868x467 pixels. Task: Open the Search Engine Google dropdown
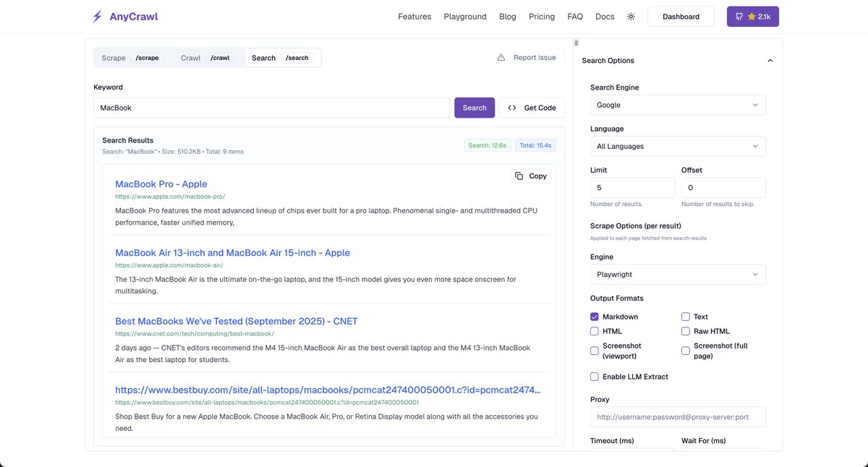coord(678,105)
